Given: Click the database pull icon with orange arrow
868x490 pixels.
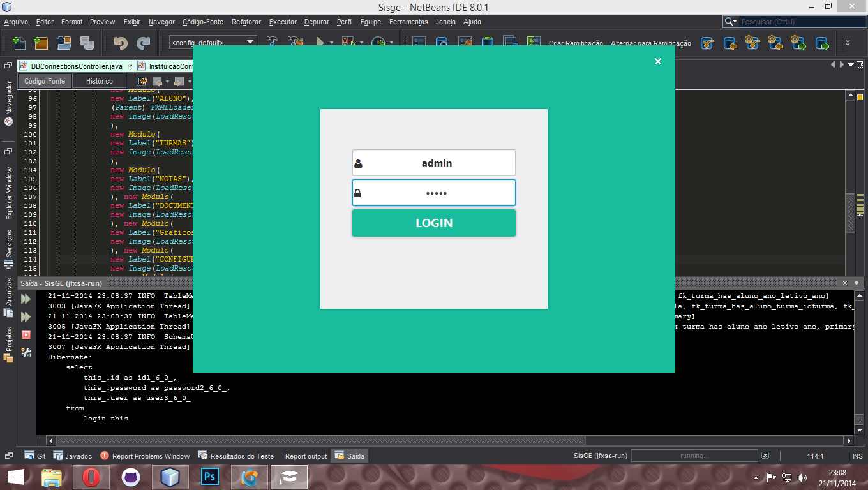Looking at the screenshot, I should pyautogui.click(x=730, y=43).
